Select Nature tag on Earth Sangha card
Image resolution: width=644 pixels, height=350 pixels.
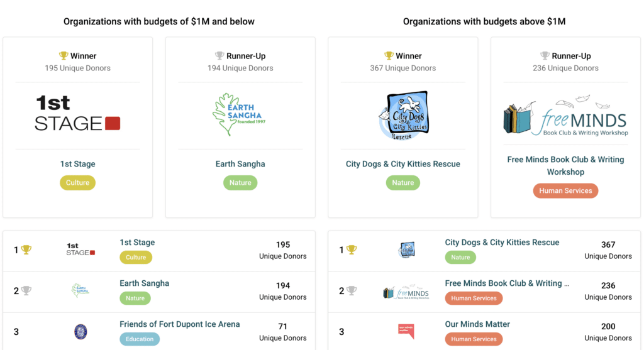pyautogui.click(x=240, y=183)
